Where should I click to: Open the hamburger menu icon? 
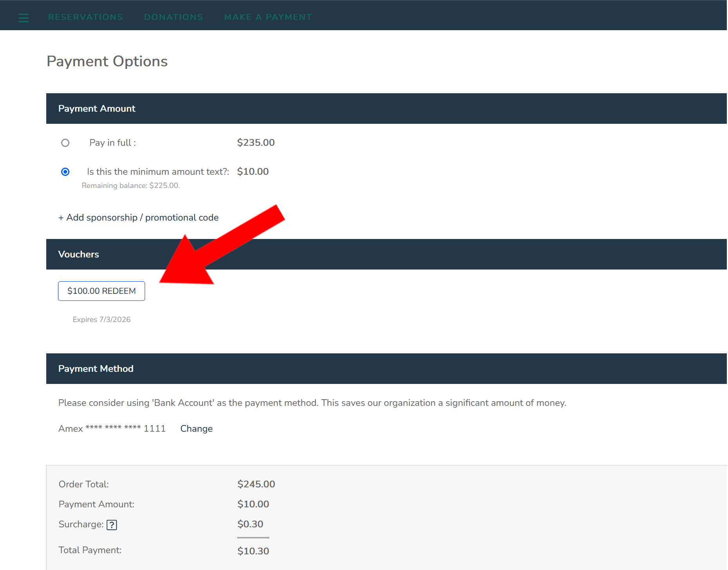coord(24,18)
